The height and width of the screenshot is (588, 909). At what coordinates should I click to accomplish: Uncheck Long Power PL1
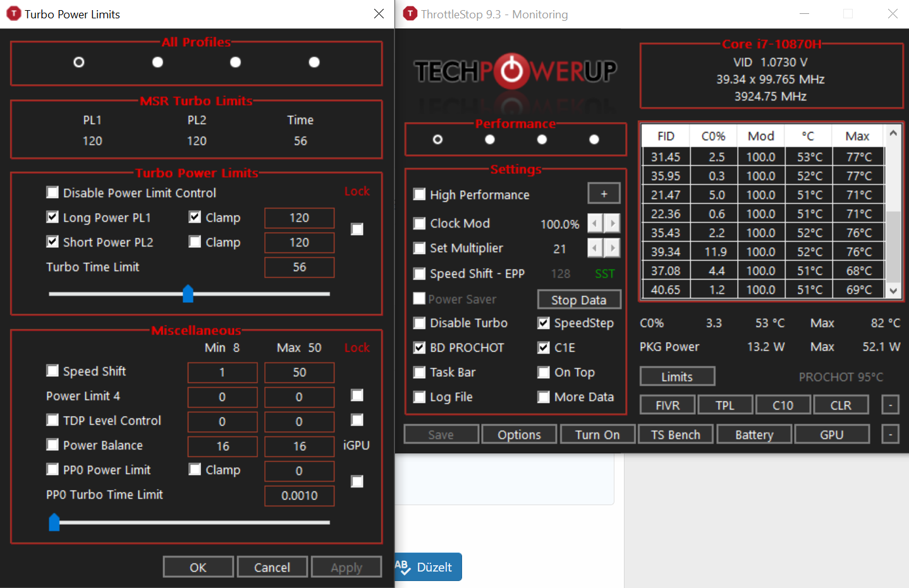[x=52, y=217]
